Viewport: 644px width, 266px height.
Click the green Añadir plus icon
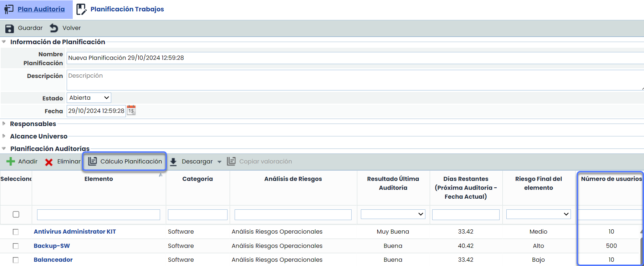11,162
